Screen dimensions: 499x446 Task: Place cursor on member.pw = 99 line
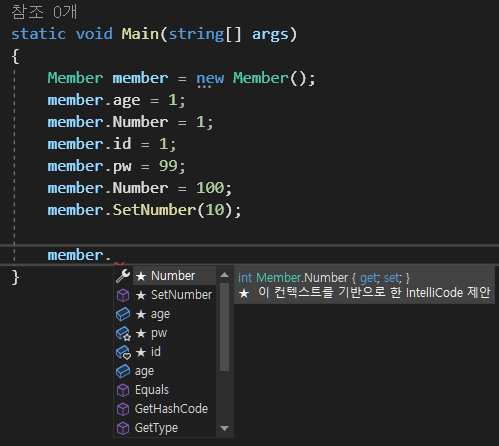tap(116, 166)
